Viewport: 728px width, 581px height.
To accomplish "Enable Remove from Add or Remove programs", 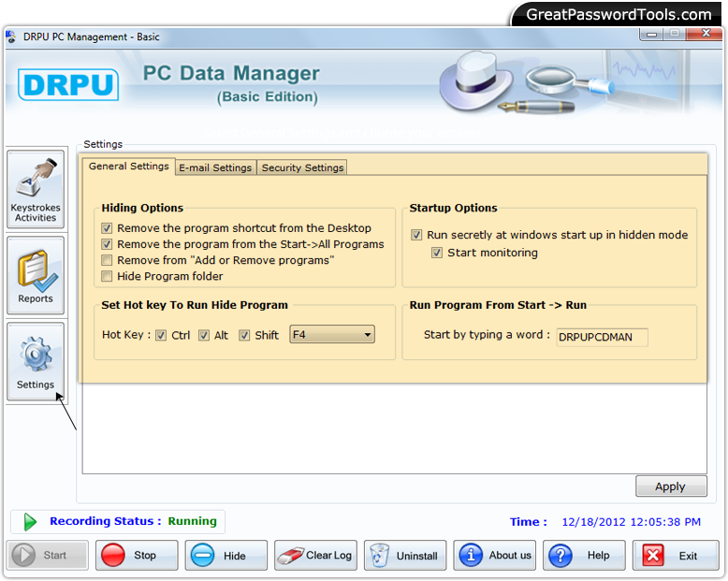I will [x=107, y=260].
